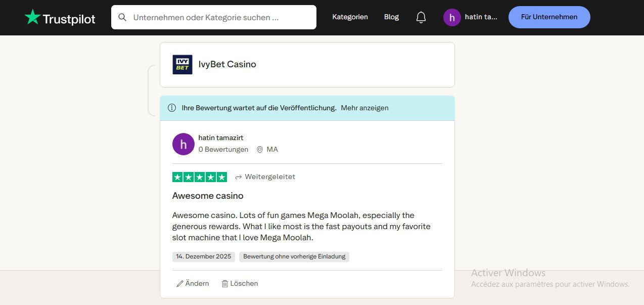
Task: Click the Ändern edit button
Action: [193, 283]
